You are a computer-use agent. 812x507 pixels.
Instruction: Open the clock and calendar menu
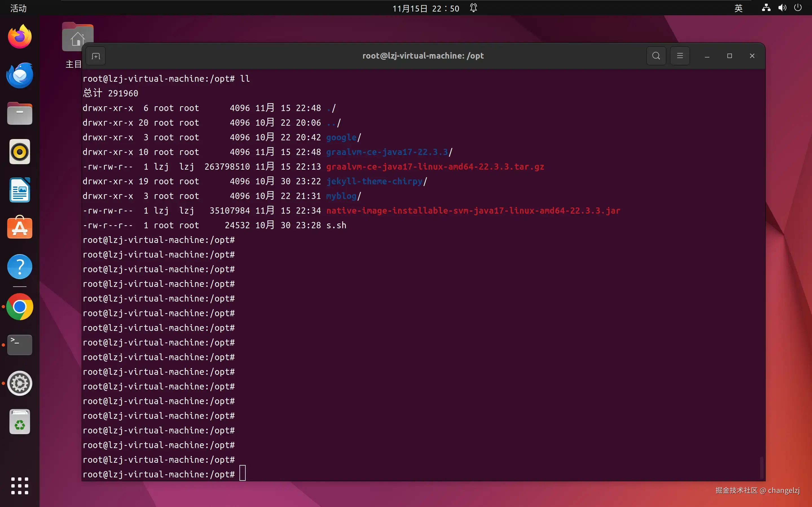[426, 8]
